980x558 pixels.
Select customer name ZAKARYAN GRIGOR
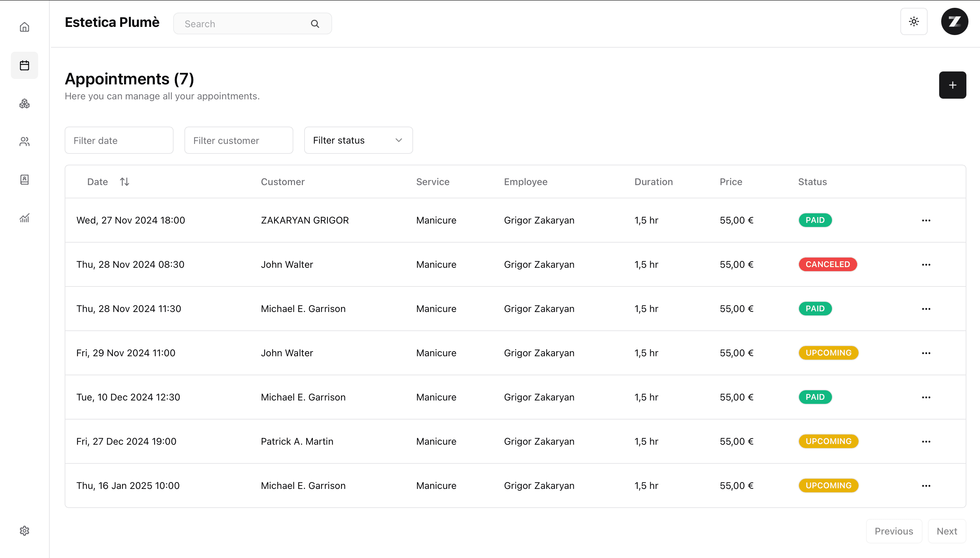tap(305, 220)
